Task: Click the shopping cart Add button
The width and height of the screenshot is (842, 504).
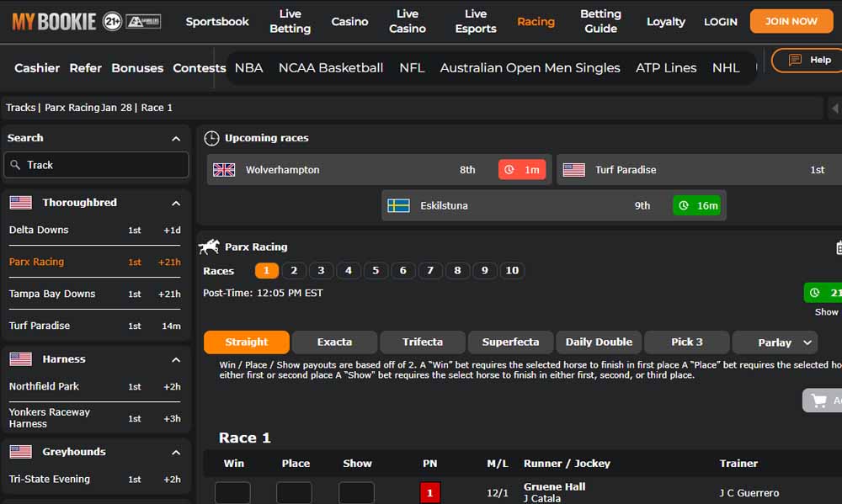Action: [821, 400]
